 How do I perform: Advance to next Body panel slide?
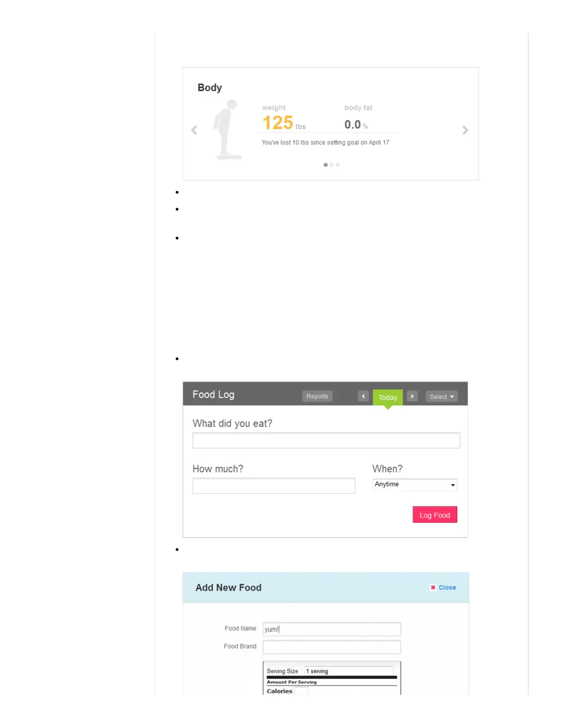pos(465,131)
